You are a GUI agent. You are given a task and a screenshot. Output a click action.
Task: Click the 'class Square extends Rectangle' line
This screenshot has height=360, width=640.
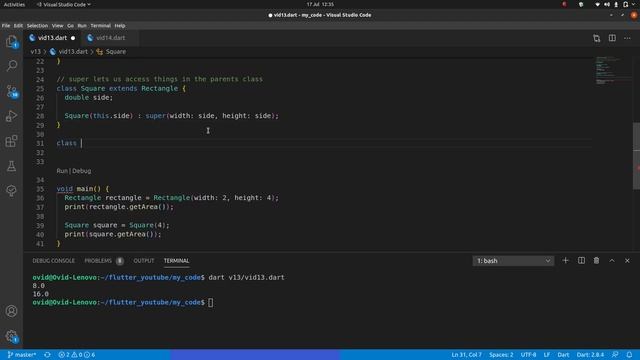point(121,89)
